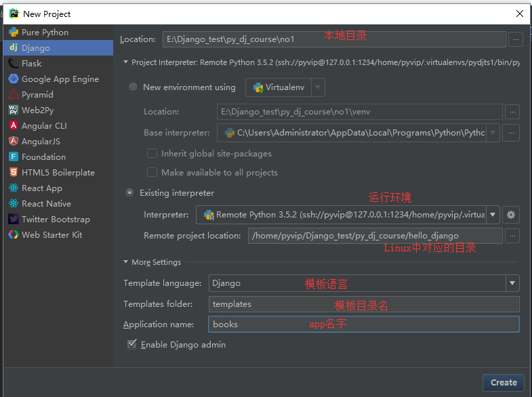The height and width of the screenshot is (397, 532).
Task: Close the New Project dialog
Action: pyautogui.click(x=519, y=14)
